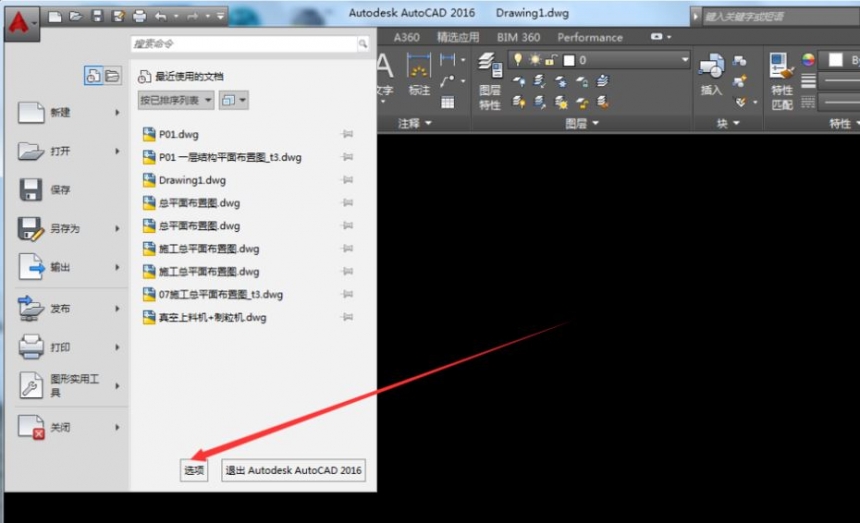
Task: Open the Redo history dropdown arrow
Action: click(x=208, y=16)
